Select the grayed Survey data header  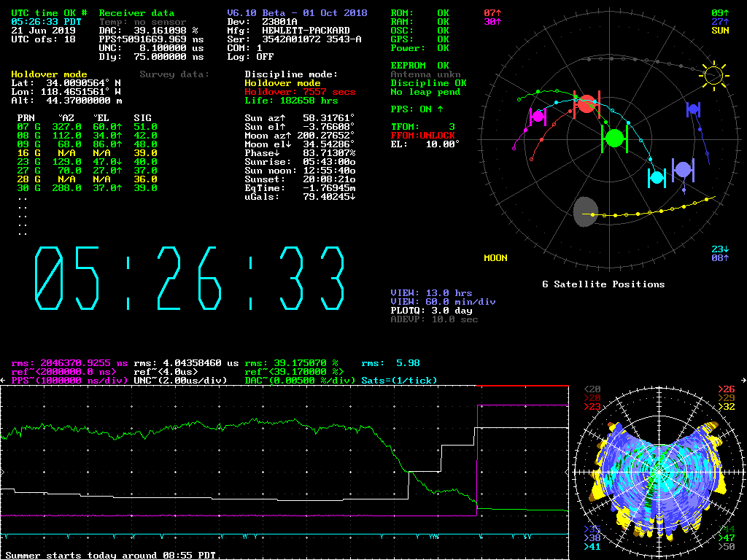point(174,74)
